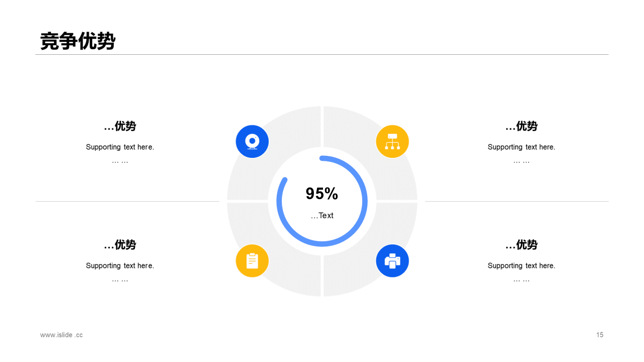Click the yellow clipboard icon

[252, 261]
